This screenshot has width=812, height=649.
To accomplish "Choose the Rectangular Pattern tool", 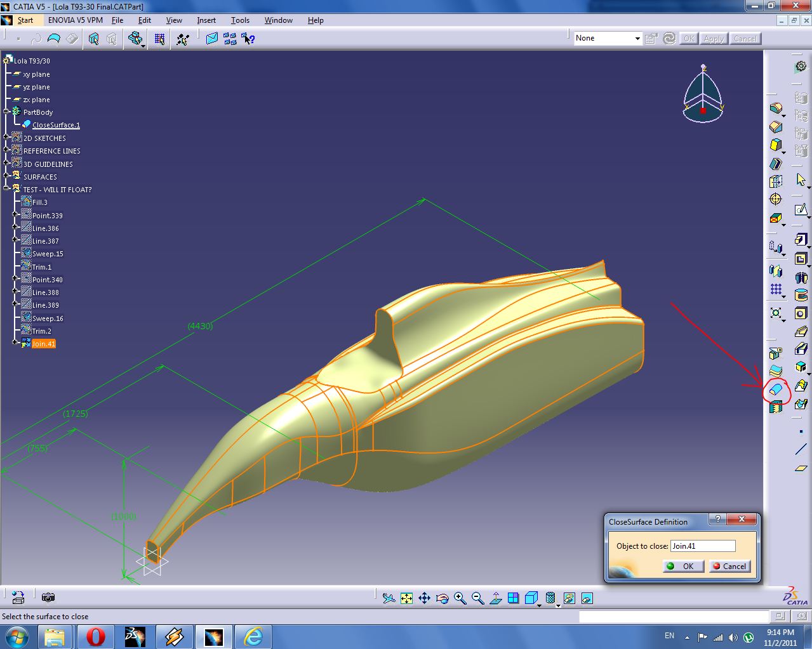I will click(776, 290).
